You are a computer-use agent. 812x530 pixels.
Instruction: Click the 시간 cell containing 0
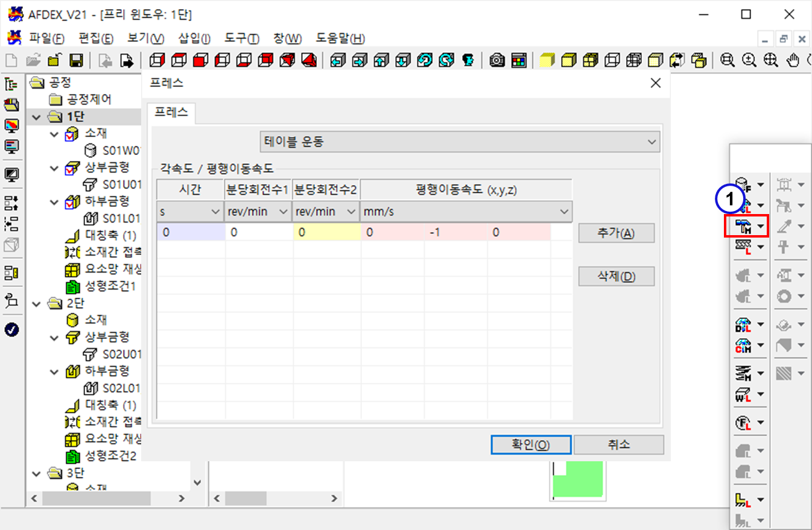[x=190, y=232]
